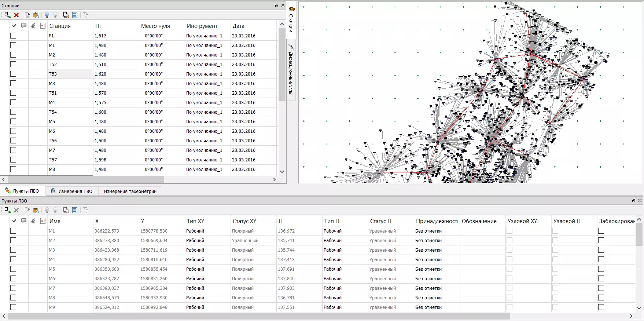Open the Измерения тахеометрии tab

[x=130, y=191]
